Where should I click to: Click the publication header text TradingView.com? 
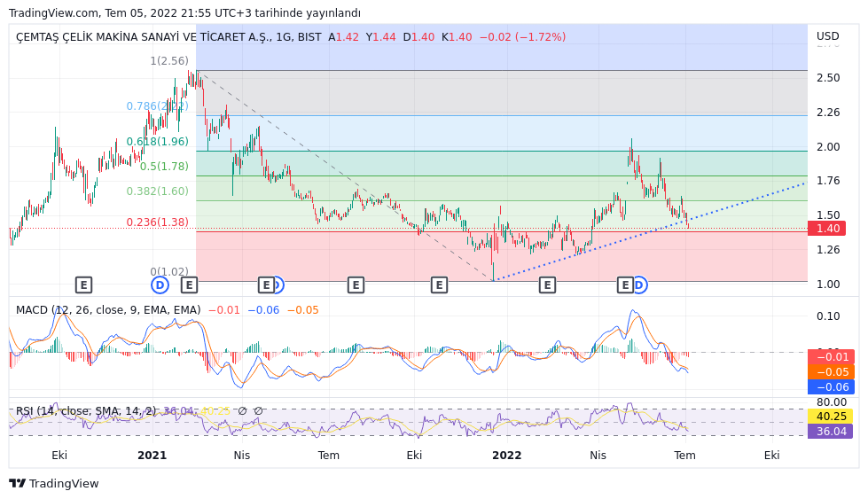tap(54, 12)
